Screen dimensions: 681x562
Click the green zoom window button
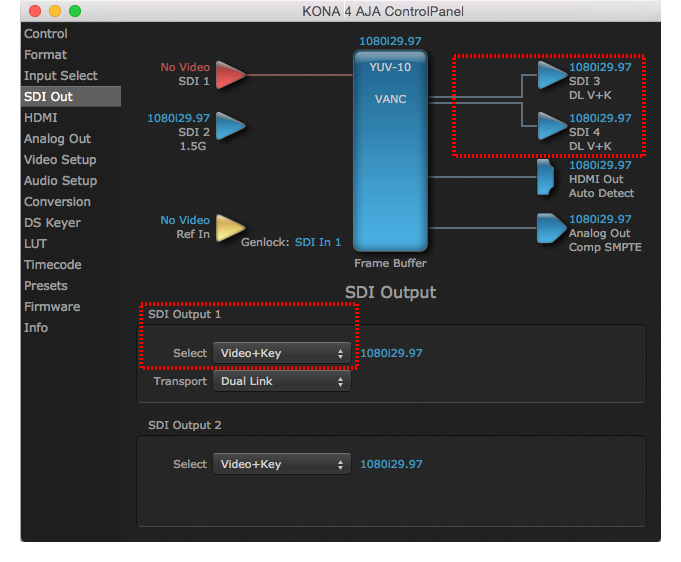click(75, 11)
